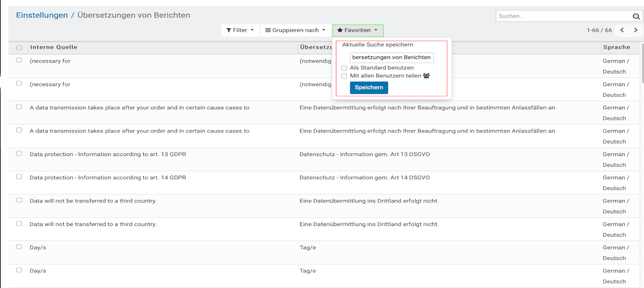
Task: Click the funnel icon on Filter
Action: click(229, 30)
